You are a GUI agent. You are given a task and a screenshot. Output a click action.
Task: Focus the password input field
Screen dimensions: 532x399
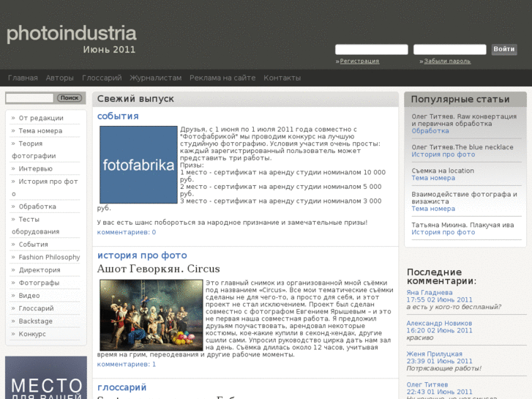coord(449,50)
